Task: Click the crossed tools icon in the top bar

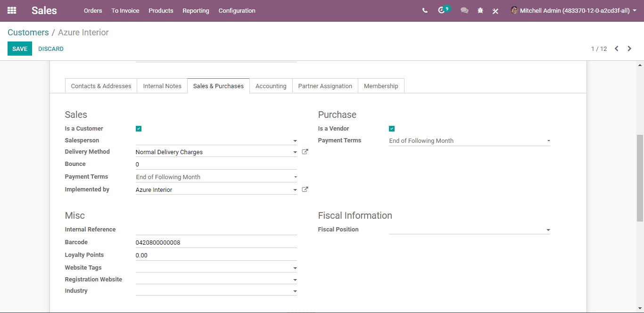Action: [495, 11]
